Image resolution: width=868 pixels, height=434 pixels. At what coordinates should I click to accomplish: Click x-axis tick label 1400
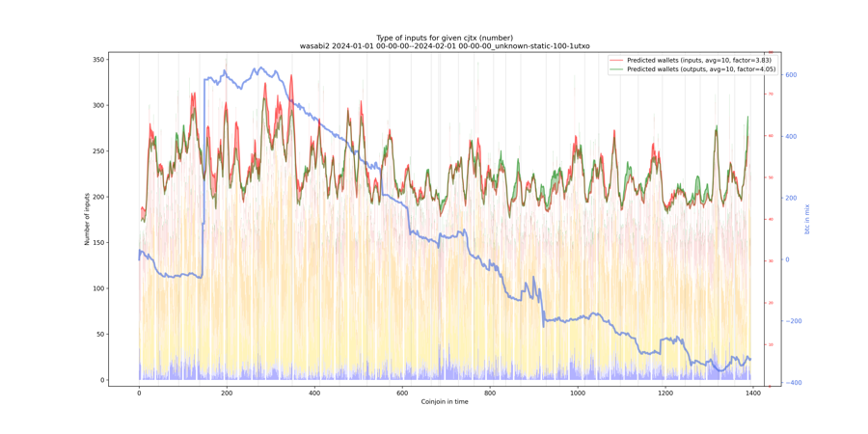click(x=753, y=393)
